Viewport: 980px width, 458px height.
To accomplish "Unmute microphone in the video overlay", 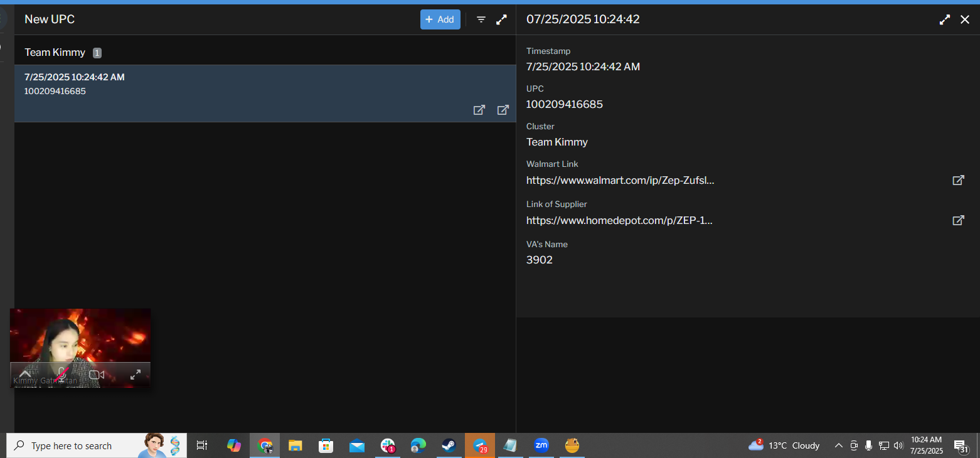I will point(61,375).
